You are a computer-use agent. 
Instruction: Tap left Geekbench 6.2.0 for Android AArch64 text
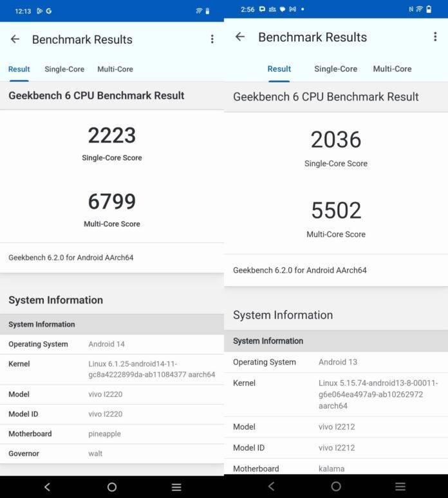tap(71, 258)
